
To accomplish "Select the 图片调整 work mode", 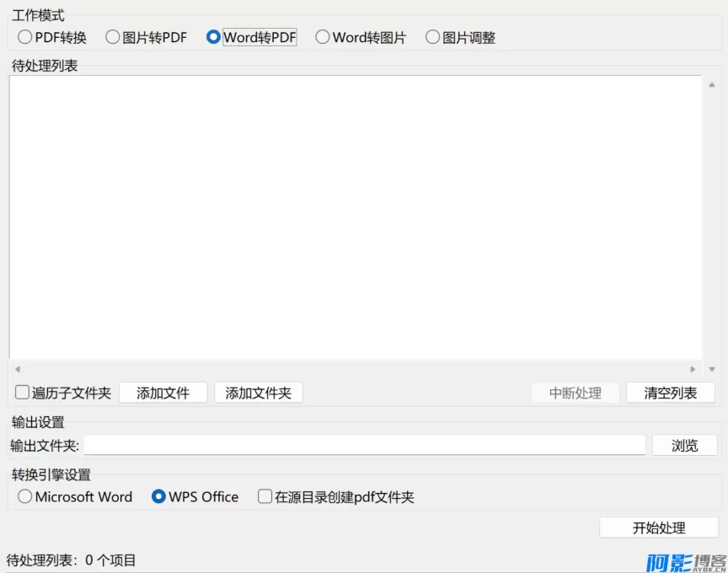I will click(x=432, y=37).
